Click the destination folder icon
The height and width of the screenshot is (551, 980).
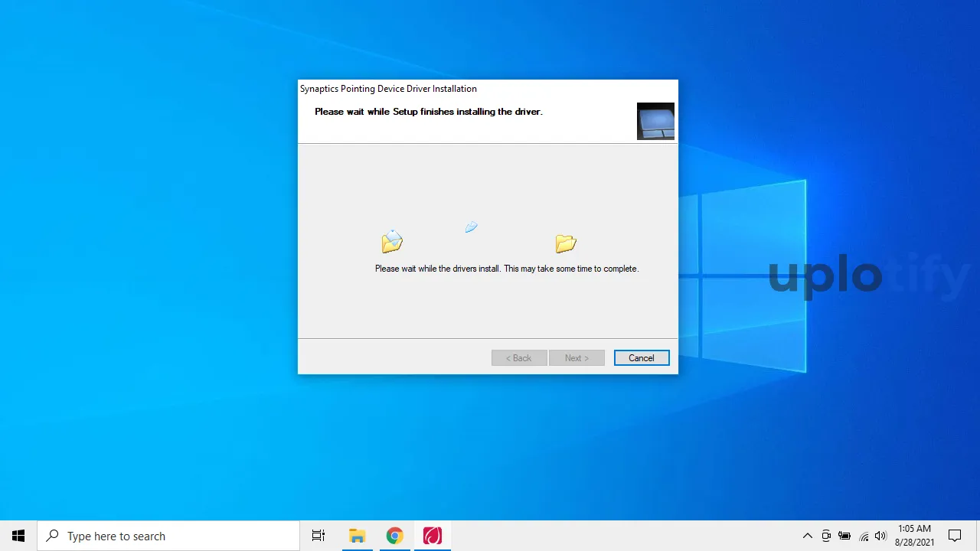point(566,243)
